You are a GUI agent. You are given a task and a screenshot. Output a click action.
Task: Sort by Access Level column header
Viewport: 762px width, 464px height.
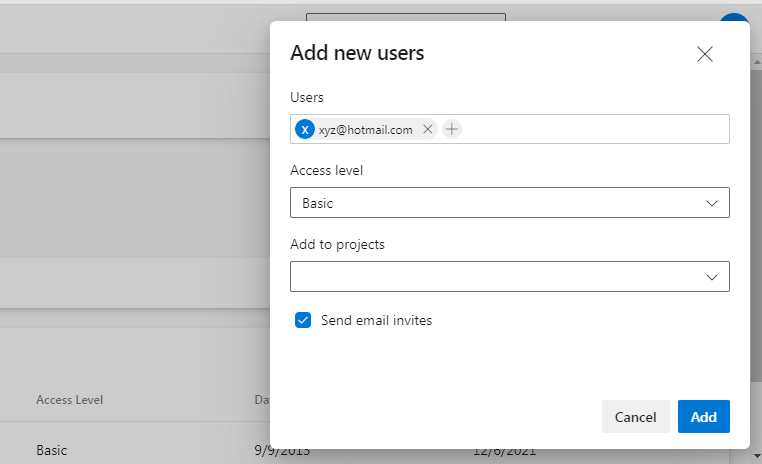point(69,400)
